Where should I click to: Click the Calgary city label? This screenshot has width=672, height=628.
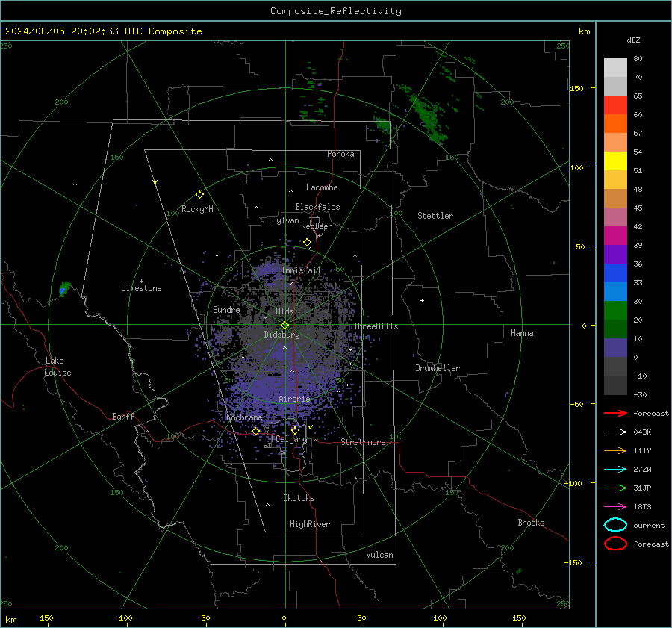291,439
